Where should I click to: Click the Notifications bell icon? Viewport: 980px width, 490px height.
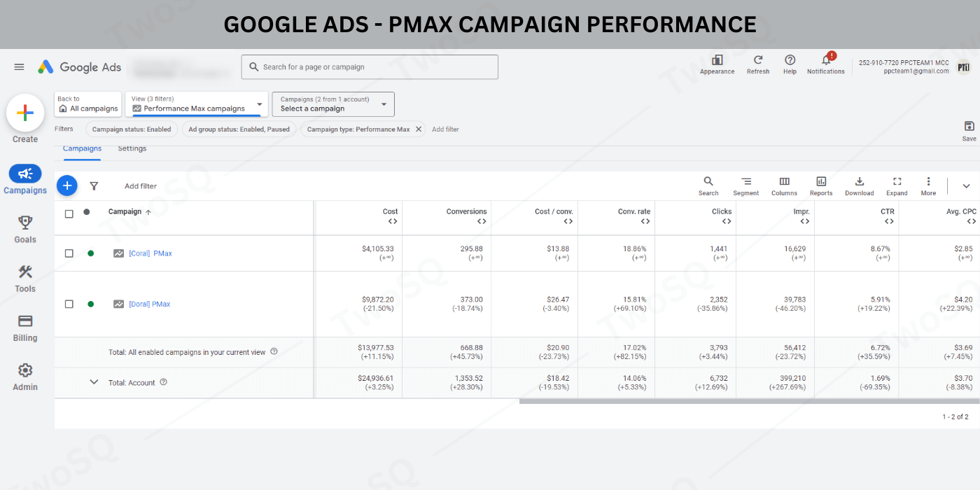coord(825,61)
